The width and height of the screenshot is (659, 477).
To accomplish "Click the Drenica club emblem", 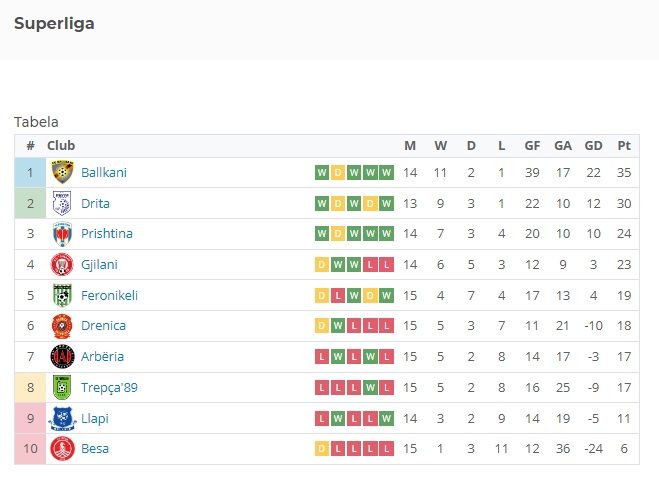I will point(62,326).
